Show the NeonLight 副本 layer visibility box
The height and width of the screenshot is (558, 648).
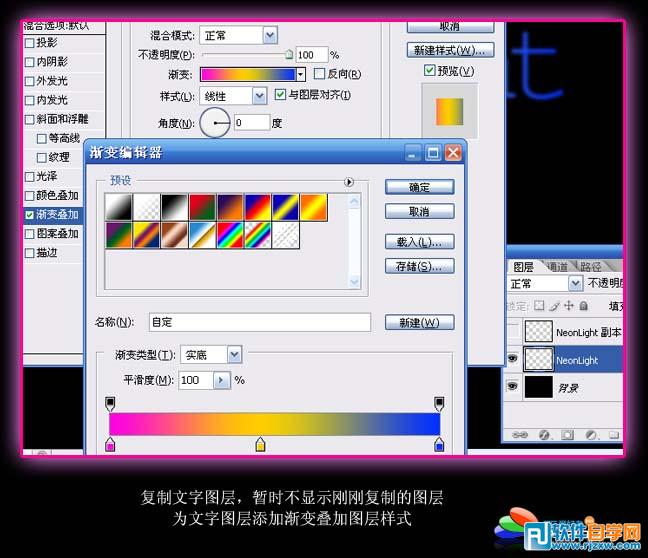(x=512, y=331)
